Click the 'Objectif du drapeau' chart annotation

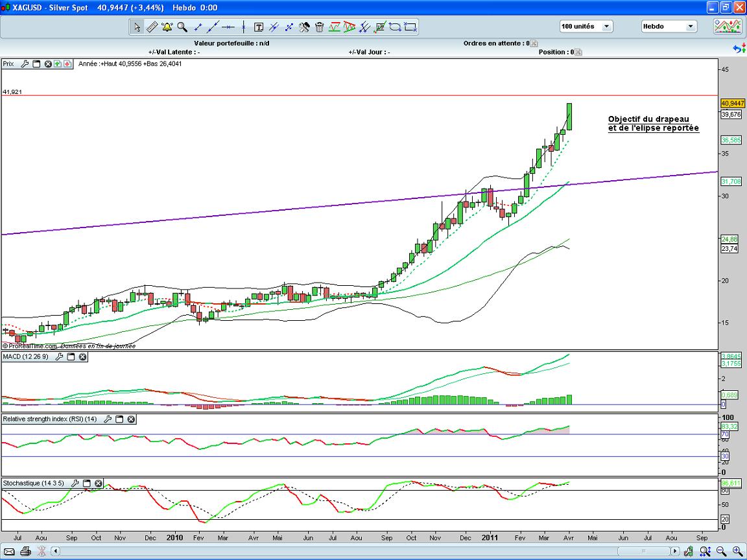tap(653, 124)
